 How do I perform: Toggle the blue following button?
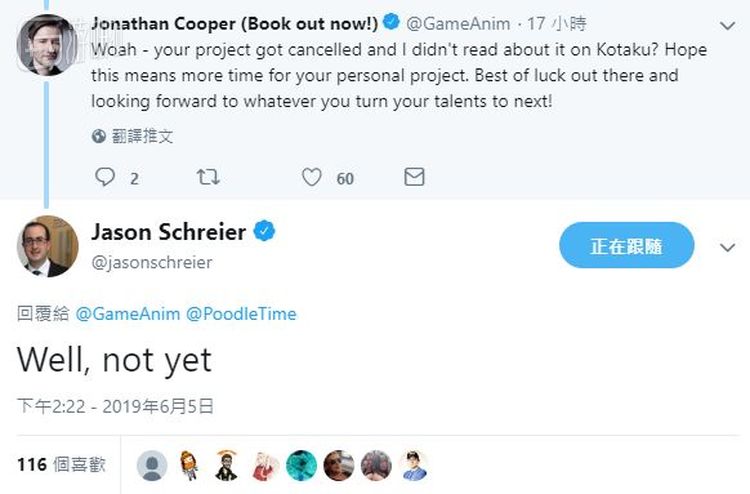coord(626,245)
